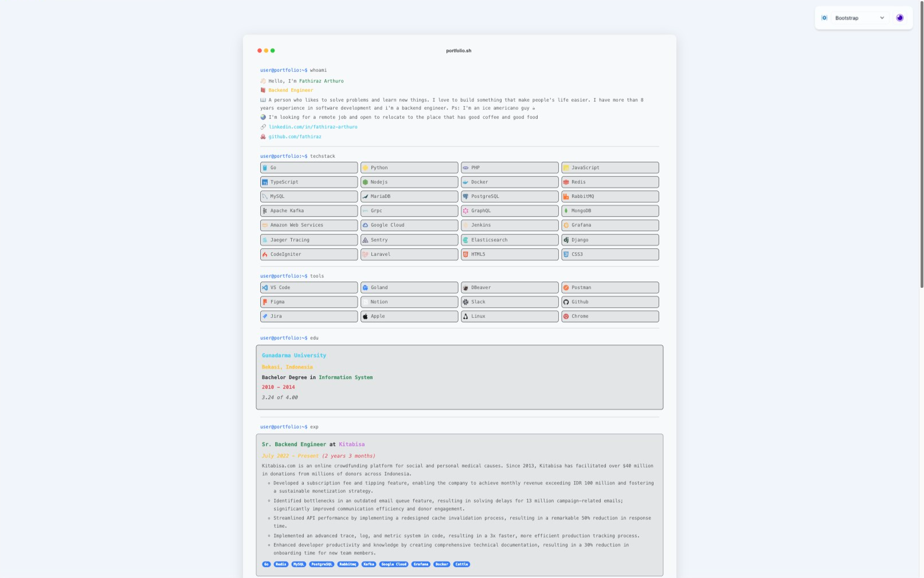Click the Laravel techstack cell

[409, 254]
